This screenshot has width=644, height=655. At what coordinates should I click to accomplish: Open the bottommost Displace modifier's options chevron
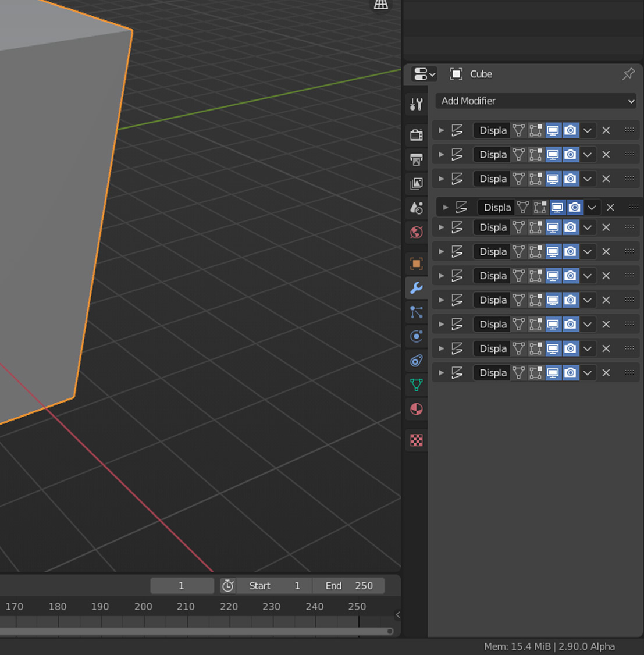point(587,373)
